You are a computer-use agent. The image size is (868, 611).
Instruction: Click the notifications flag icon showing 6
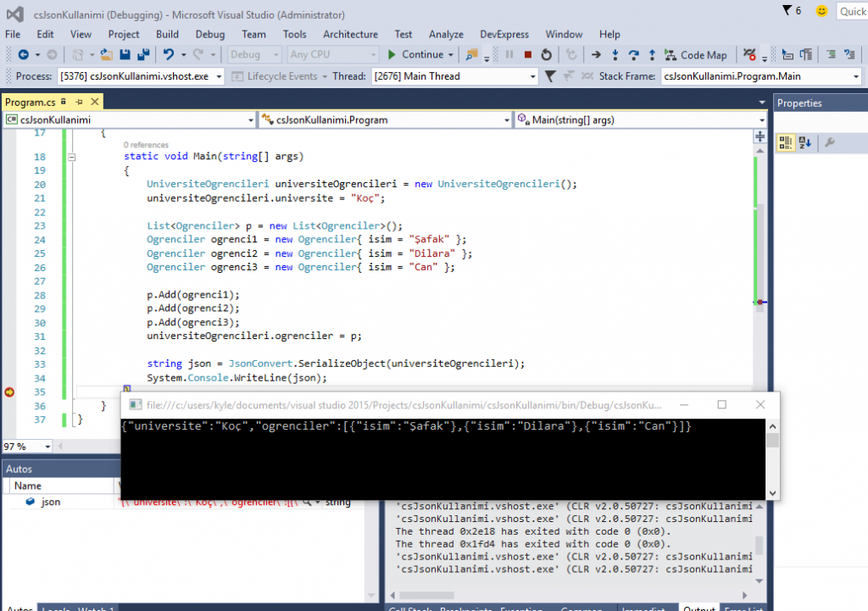pos(792,10)
